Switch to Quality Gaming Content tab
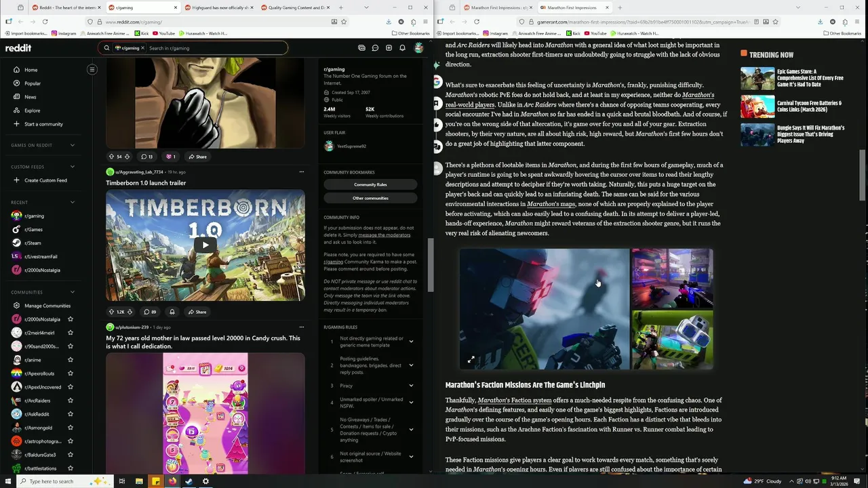Image resolution: width=868 pixels, height=488 pixels. 296,7
